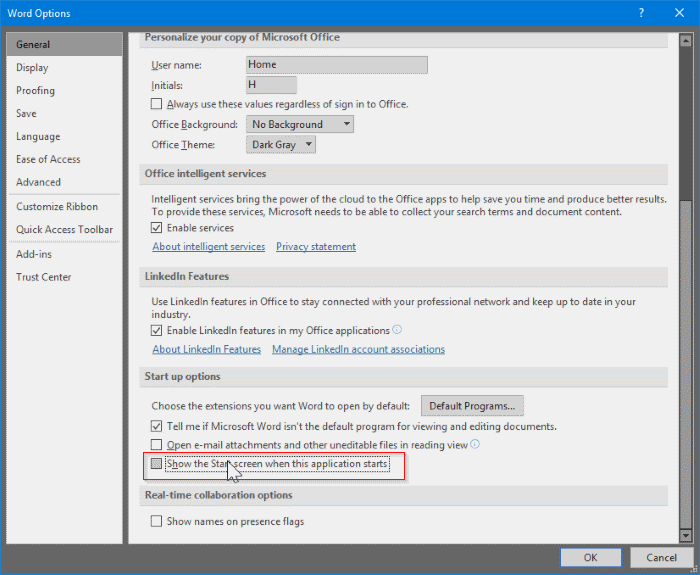Click the vertical scrollbar thumb
The height and width of the screenshot is (575, 700).
click(685, 364)
